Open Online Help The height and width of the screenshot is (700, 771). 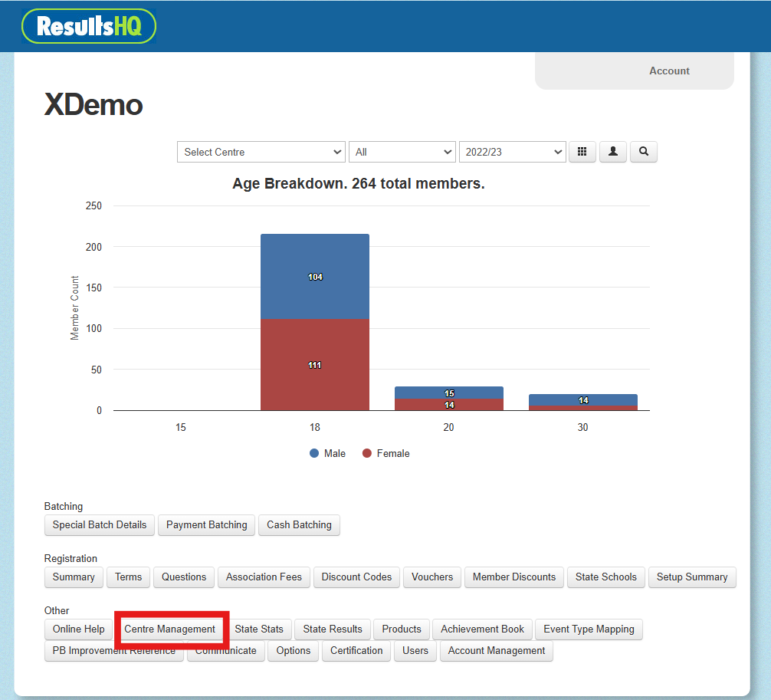point(79,629)
